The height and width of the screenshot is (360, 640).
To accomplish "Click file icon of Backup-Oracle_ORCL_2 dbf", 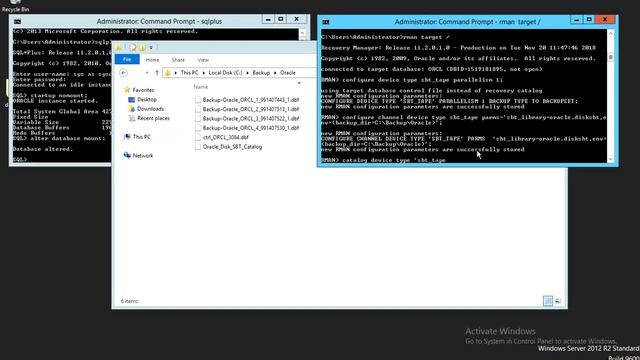I will coord(198,109).
